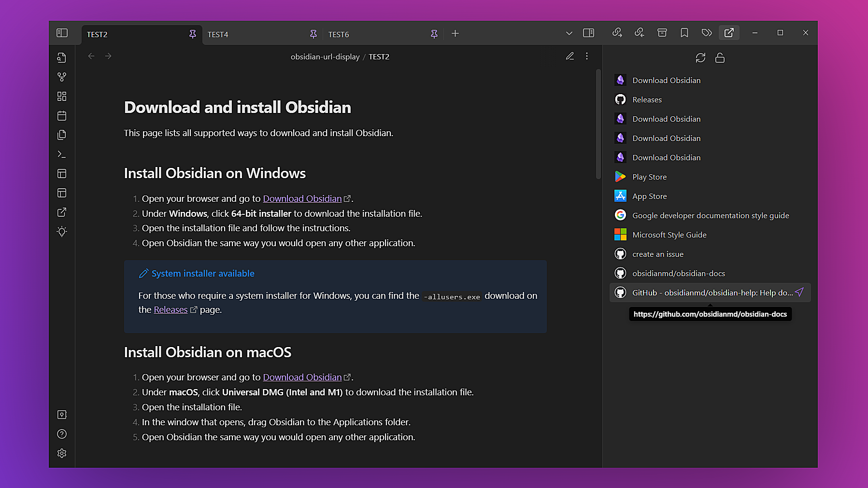This screenshot has height=488, width=868.
Task: Click the external link ribbon icon
Action: (x=62, y=212)
